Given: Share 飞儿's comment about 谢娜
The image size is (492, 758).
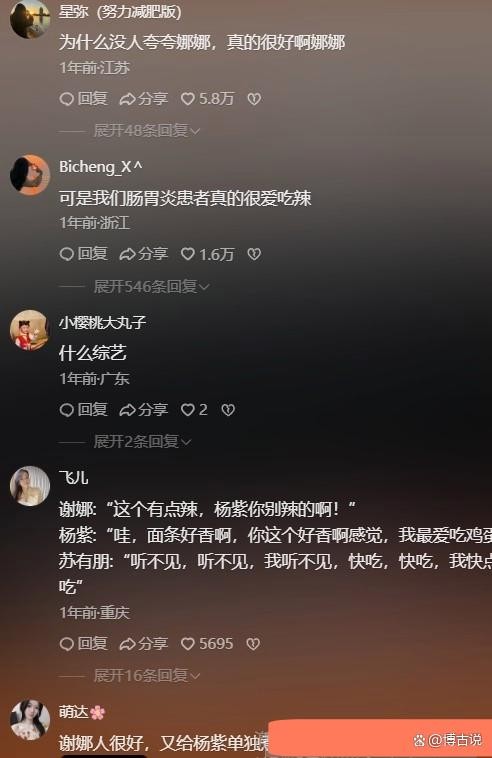Looking at the screenshot, I should [143, 643].
